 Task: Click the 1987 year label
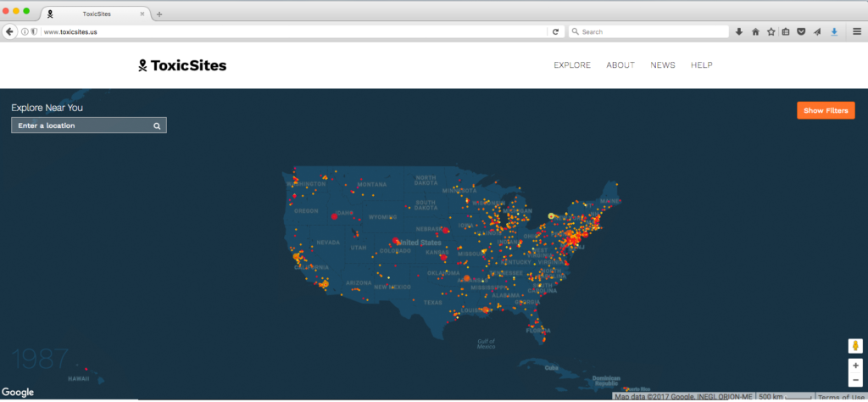tap(40, 359)
